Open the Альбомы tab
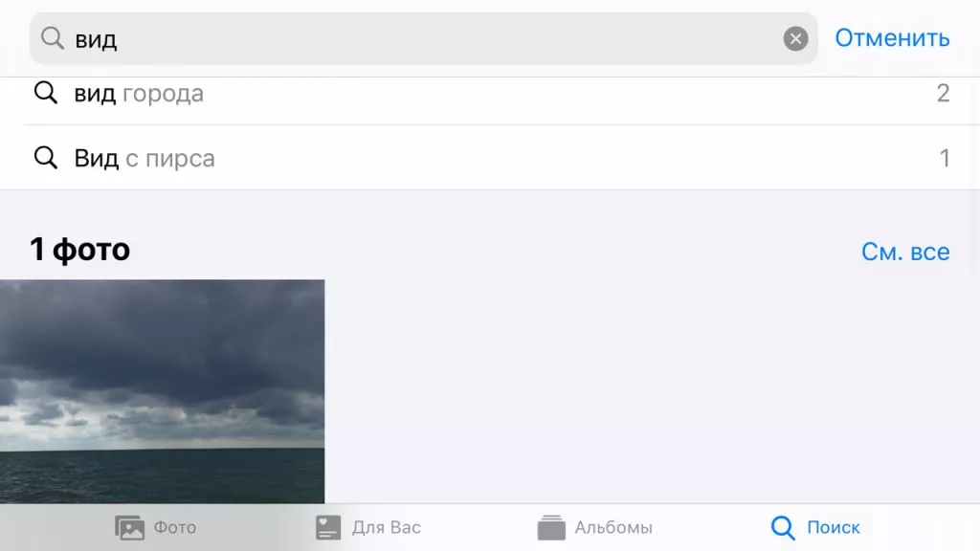980x551 pixels. 613,528
